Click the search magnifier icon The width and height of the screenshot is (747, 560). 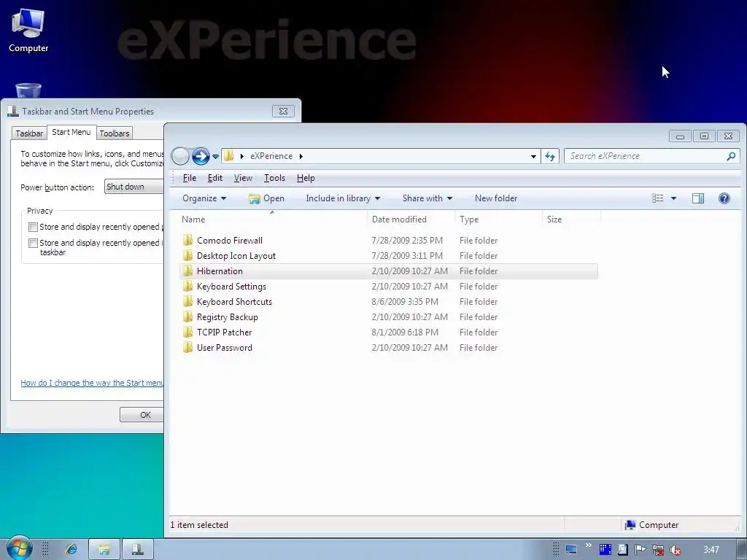(731, 156)
